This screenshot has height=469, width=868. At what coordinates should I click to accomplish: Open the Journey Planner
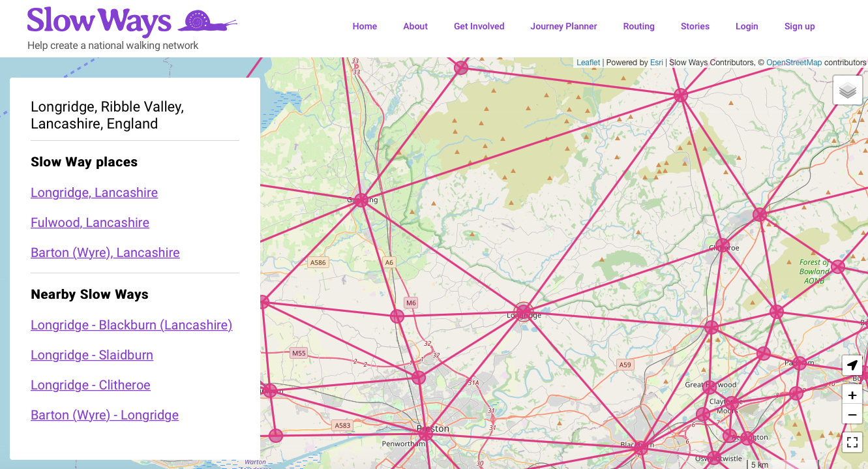coord(563,26)
